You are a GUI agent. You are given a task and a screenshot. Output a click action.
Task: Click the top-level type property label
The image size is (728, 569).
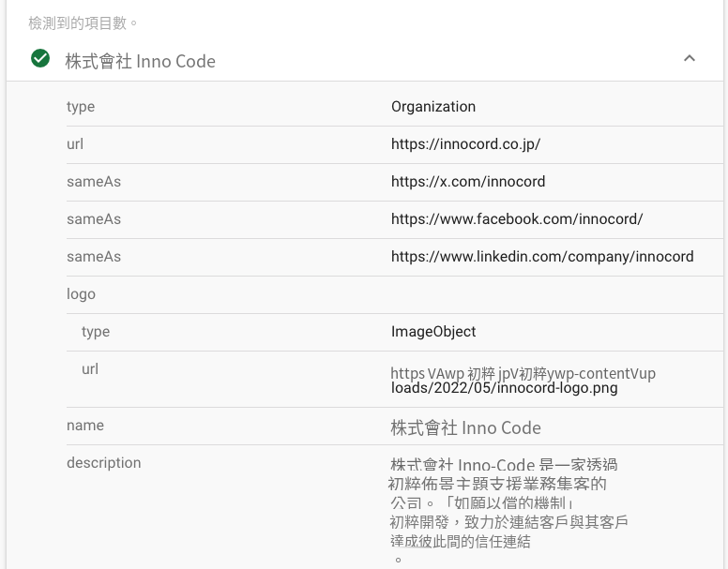coord(81,107)
